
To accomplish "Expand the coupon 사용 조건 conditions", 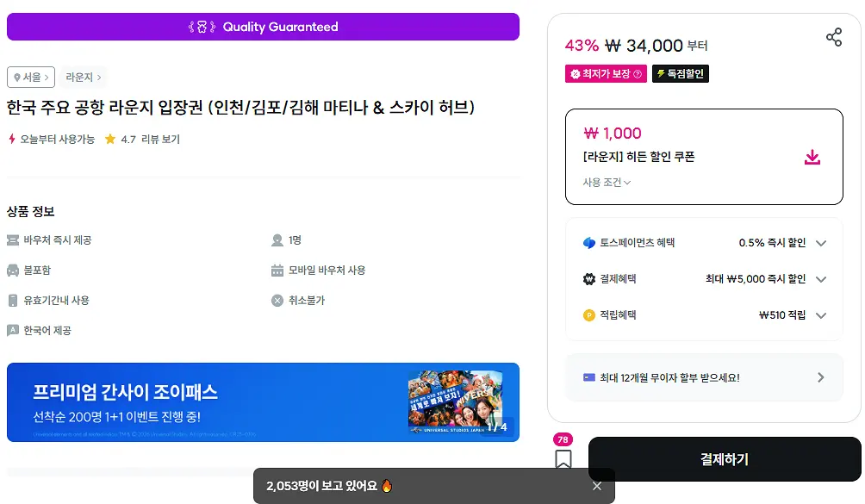I will (x=607, y=182).
